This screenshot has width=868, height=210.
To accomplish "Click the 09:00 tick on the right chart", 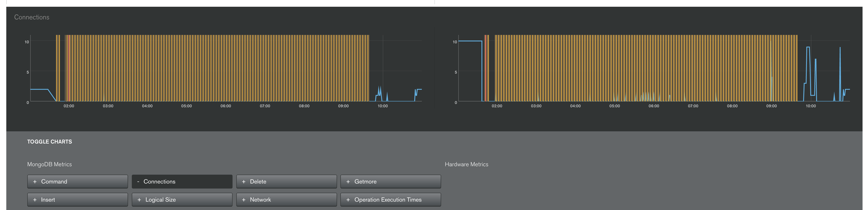I will coord(771,106).
